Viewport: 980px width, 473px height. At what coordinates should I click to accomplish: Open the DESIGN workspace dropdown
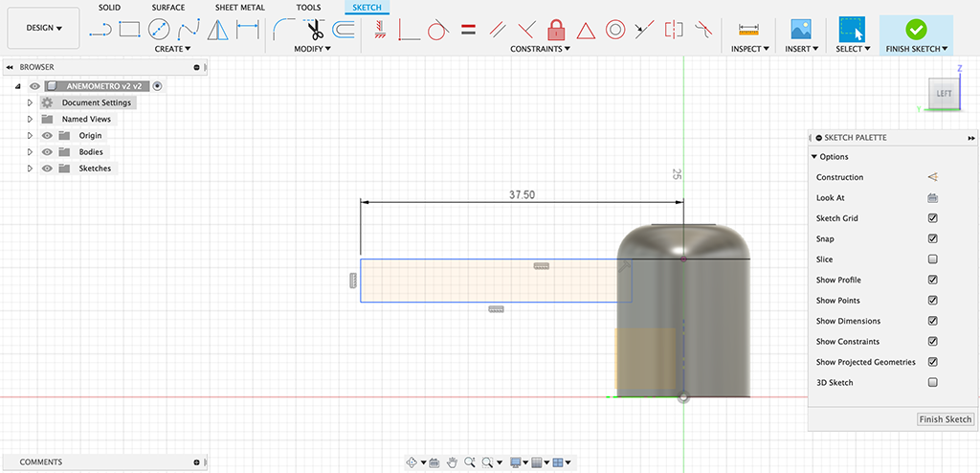click(x=43, y=29)
